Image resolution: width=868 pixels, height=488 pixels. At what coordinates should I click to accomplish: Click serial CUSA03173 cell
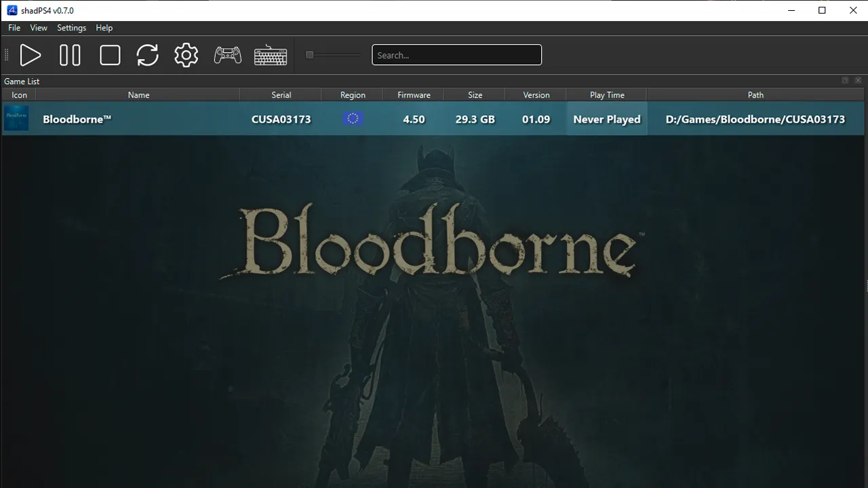pos(281,119)
